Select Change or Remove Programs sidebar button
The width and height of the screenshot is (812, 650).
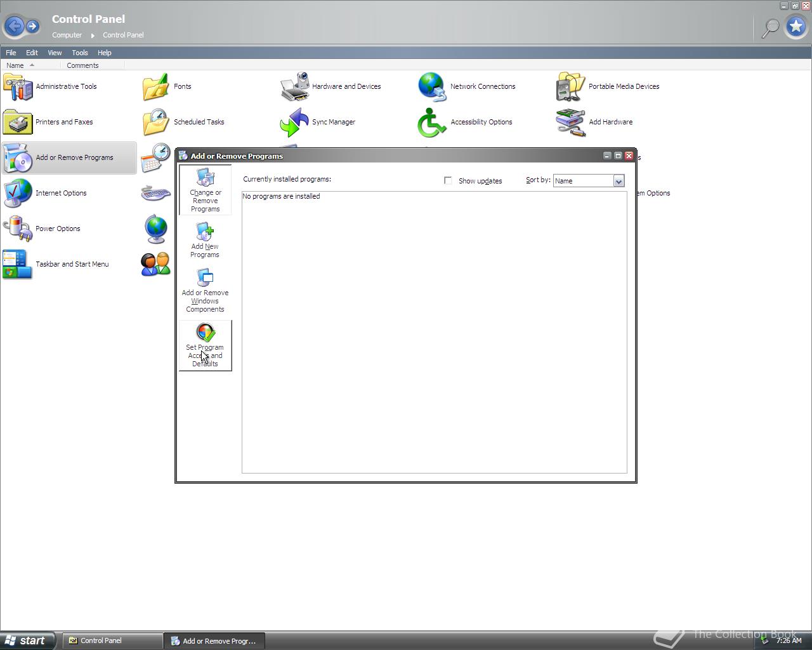pos(206,190)
